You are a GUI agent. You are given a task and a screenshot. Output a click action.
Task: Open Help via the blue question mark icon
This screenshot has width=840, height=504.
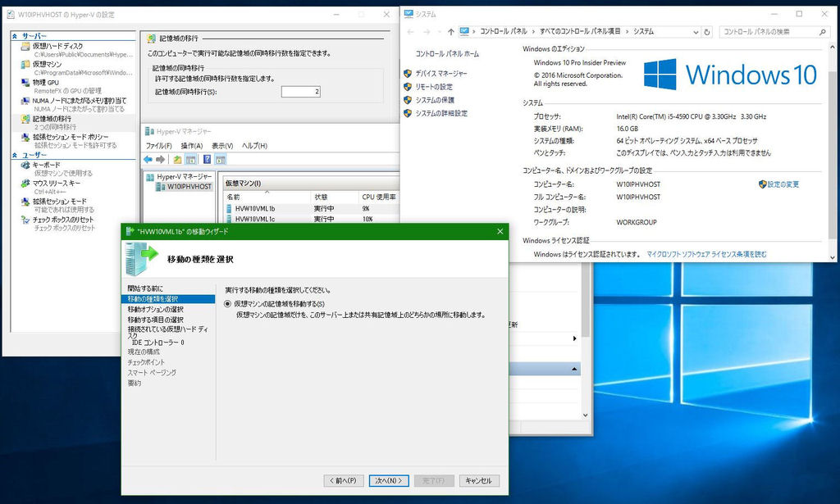[x=207, y=160]
